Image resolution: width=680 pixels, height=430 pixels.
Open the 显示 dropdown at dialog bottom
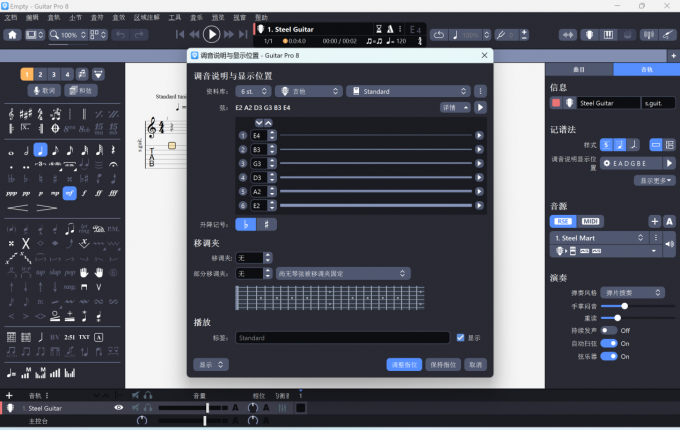pos(211,365)
